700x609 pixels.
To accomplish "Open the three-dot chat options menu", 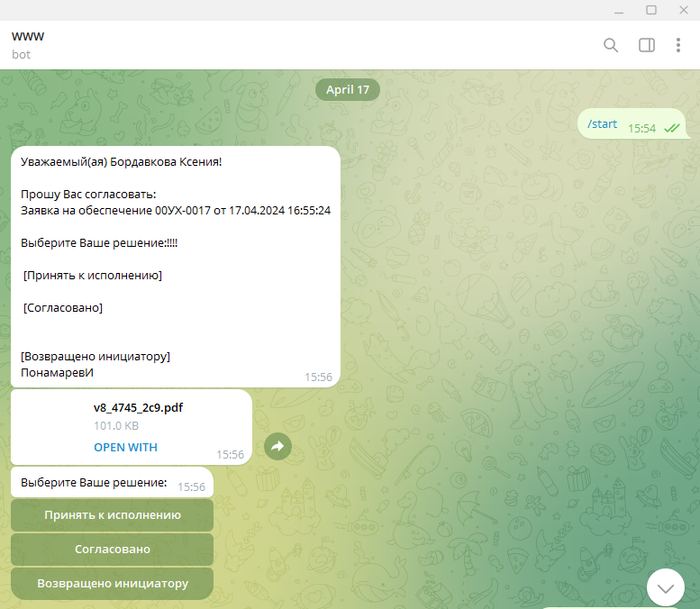I will pos(678,45).
